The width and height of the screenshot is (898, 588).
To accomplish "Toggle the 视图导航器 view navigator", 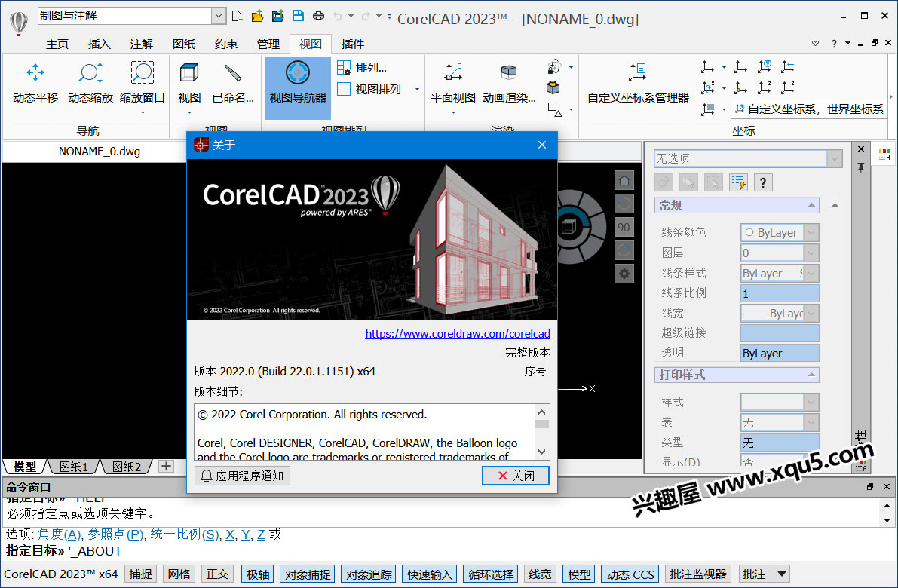I will point(298,87).
